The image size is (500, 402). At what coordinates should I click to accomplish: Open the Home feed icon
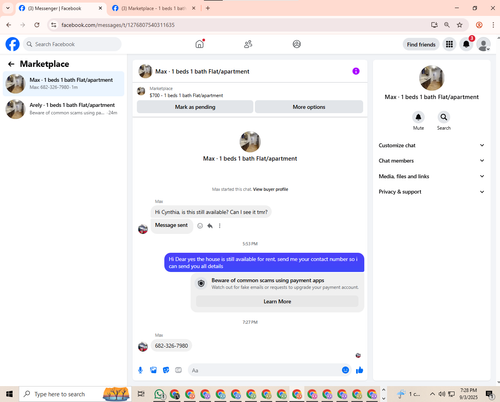(199, 44)
